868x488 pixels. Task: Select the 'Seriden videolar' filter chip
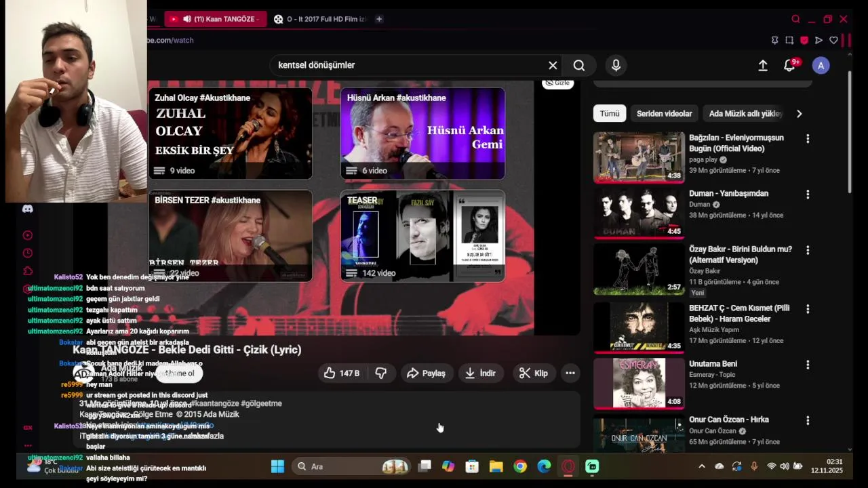click(x=665, y=114)
